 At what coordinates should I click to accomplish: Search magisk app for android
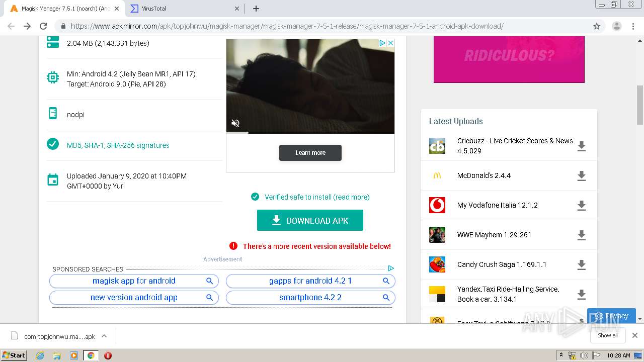[134, 281]
